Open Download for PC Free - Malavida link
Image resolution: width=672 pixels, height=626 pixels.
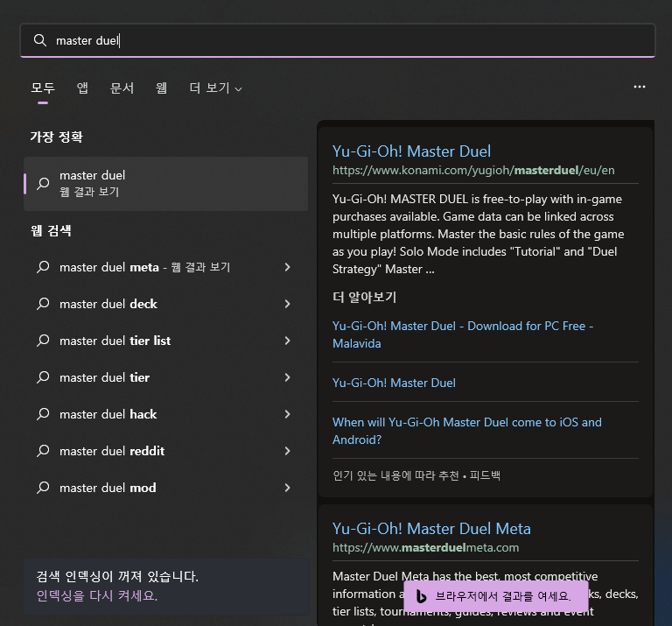point(463,334)
